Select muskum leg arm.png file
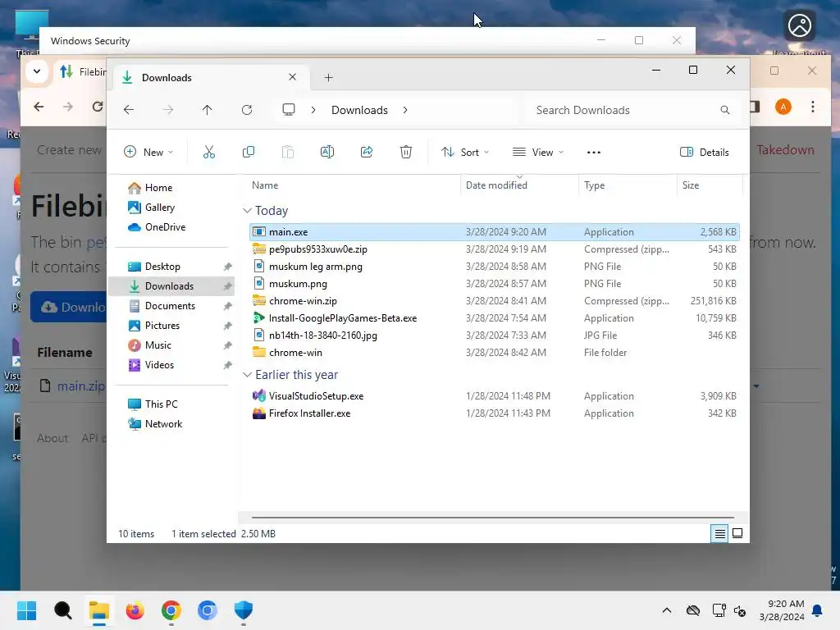This screenshot has width=840, height=630. tap(494, 267)
